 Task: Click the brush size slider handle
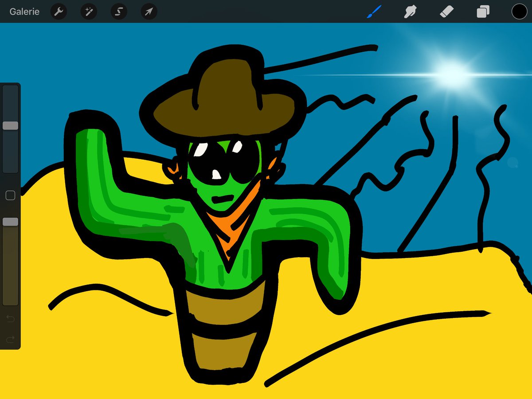pyautogui.click(x=10, y=125)
